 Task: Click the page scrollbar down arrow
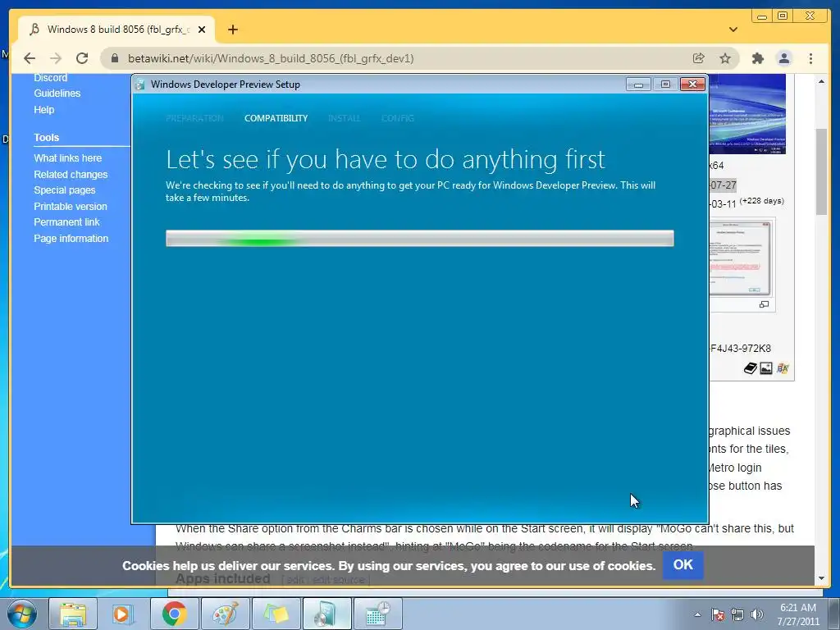[821, 578]
